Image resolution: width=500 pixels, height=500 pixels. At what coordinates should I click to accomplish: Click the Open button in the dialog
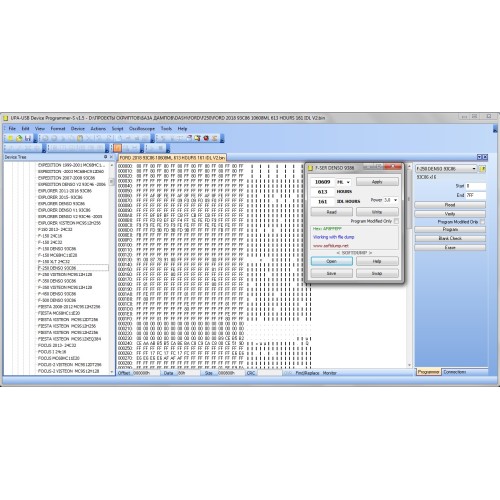tap(331, 261)
